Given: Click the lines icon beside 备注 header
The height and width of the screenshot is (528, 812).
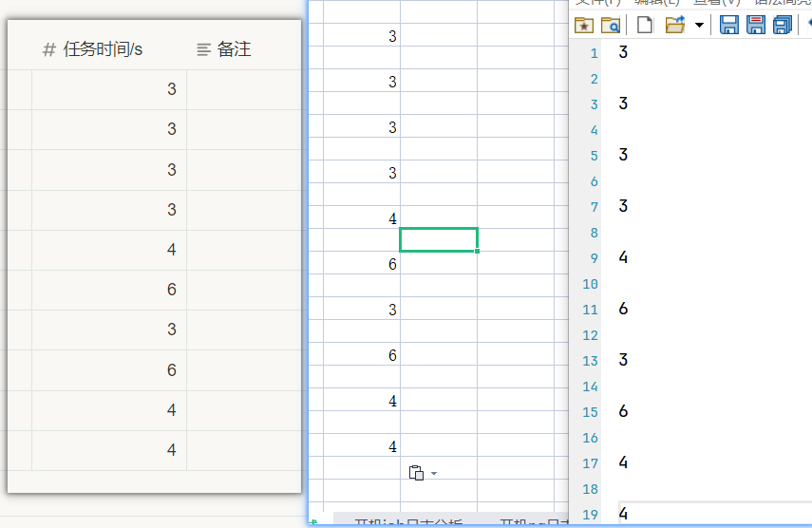Looking at the screenshot, I should 203,49.
